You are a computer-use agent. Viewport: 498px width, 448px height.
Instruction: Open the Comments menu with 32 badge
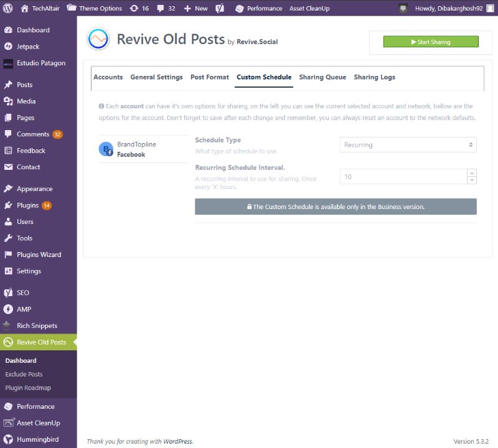coord(39,134)
